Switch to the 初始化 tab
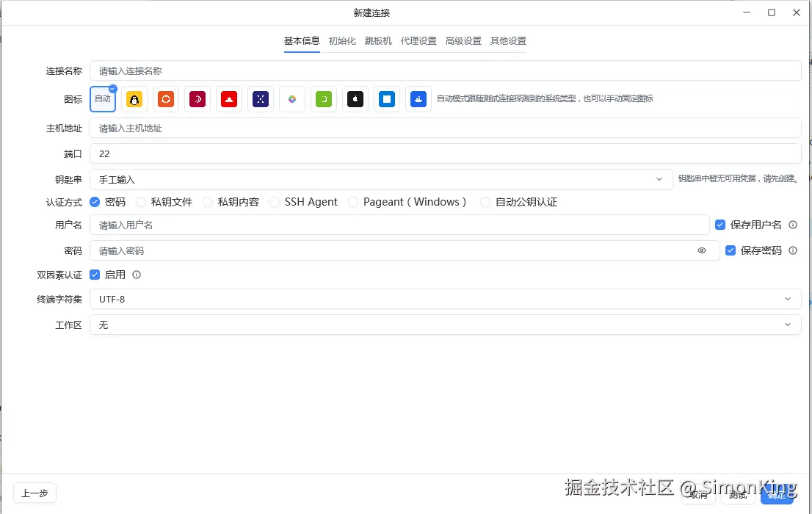 (x=342, y=41)
